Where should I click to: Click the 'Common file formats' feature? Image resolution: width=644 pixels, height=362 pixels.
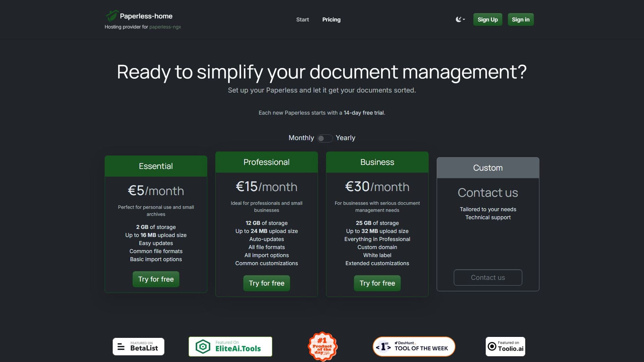click(156, 251)
